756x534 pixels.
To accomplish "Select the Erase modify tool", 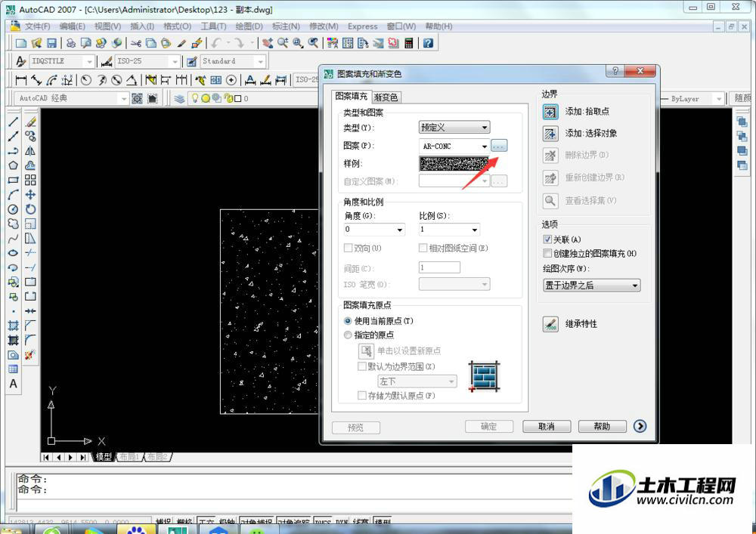I will [30, 122].
